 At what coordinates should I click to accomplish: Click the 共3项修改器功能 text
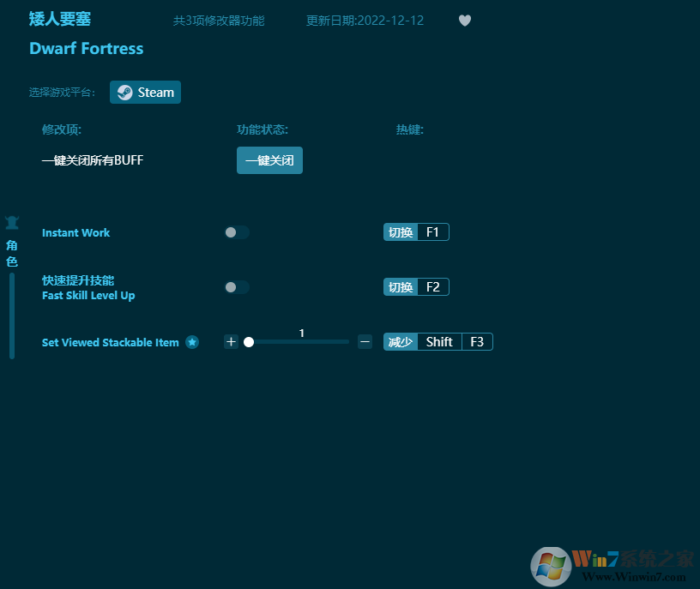point(219,21)
